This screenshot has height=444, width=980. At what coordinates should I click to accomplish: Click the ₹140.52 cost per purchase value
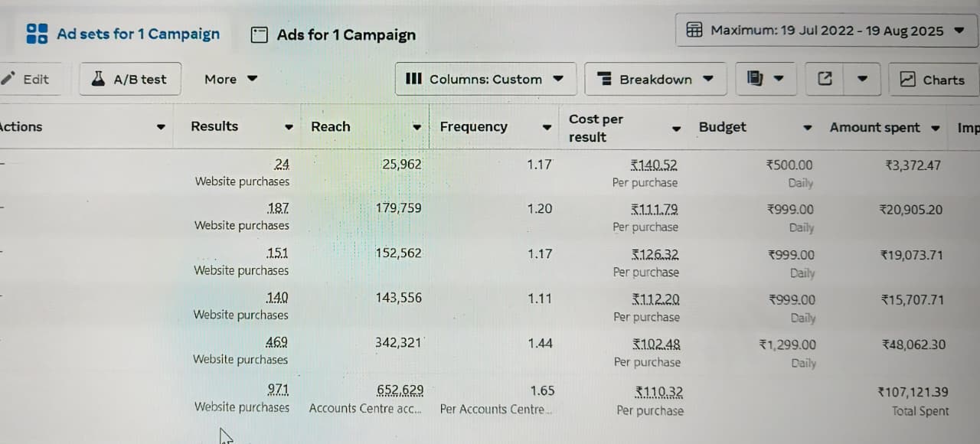pos(654,165)
